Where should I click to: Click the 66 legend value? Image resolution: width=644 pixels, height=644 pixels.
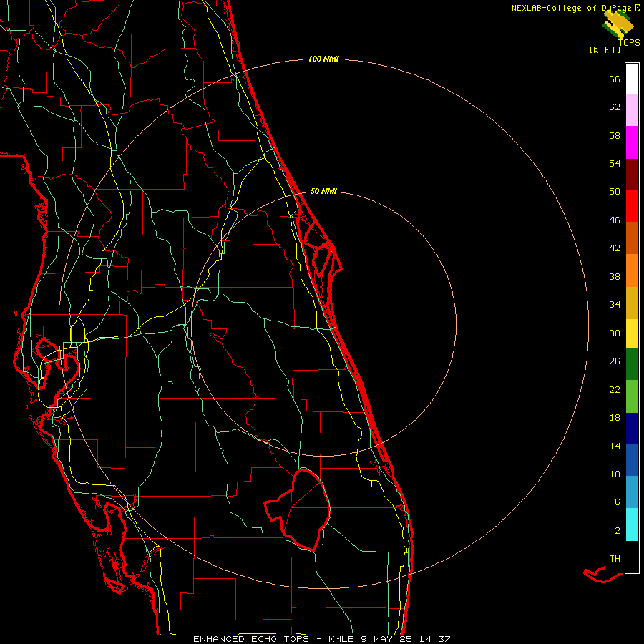pyautogui.click(x=615, y=79)
